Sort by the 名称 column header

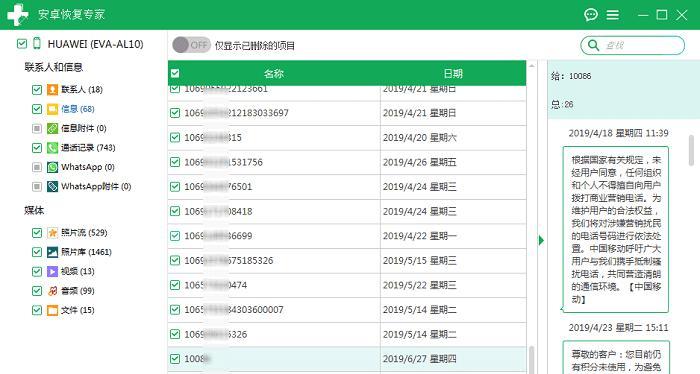pos(274,74)
